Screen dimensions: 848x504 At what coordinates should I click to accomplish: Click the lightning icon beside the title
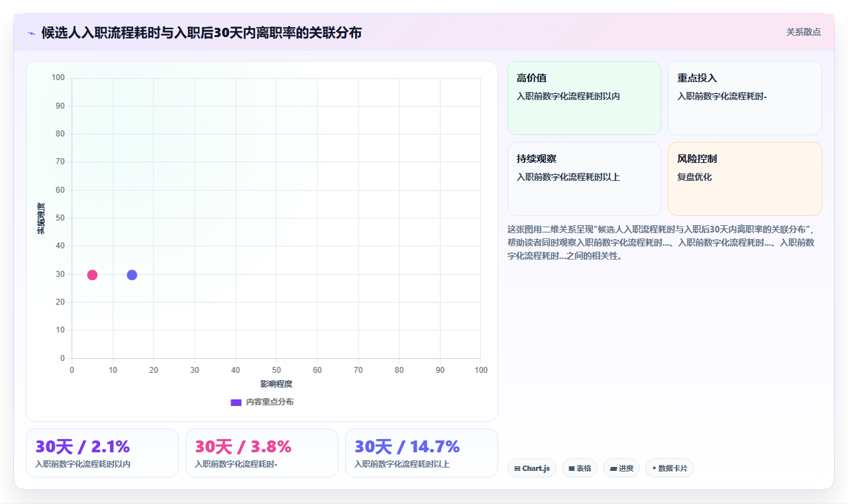pos(31,33)
